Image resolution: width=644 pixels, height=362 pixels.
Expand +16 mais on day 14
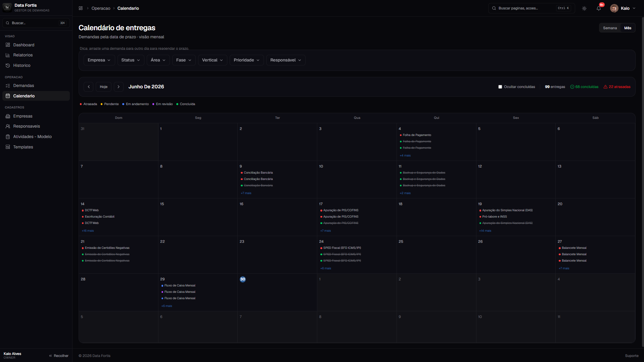click(88, 231)
